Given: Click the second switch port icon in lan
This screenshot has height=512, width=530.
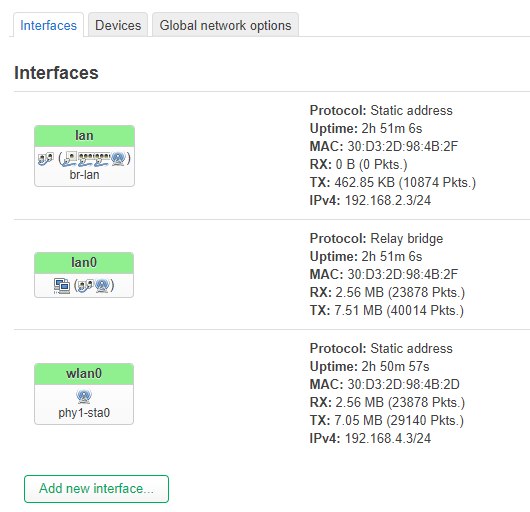Looking at the screenshot, I should (x=102, y=160).
